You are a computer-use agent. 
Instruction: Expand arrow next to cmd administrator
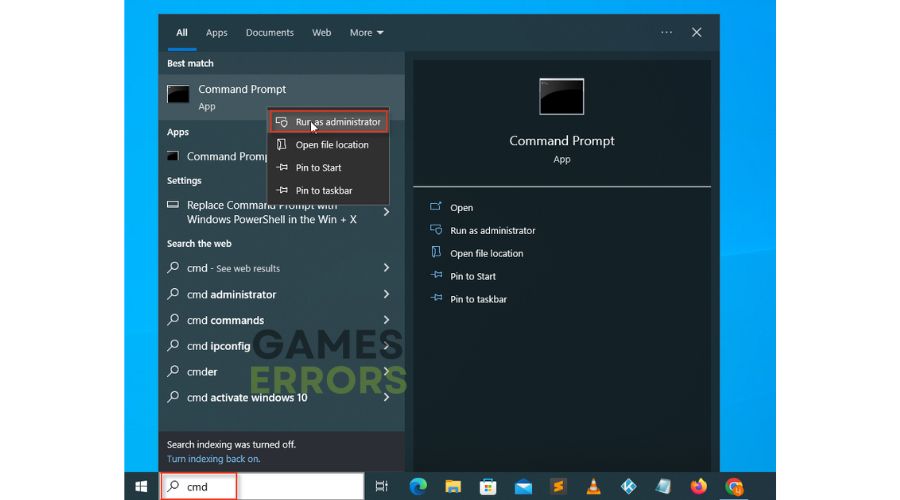click(386, 294)
